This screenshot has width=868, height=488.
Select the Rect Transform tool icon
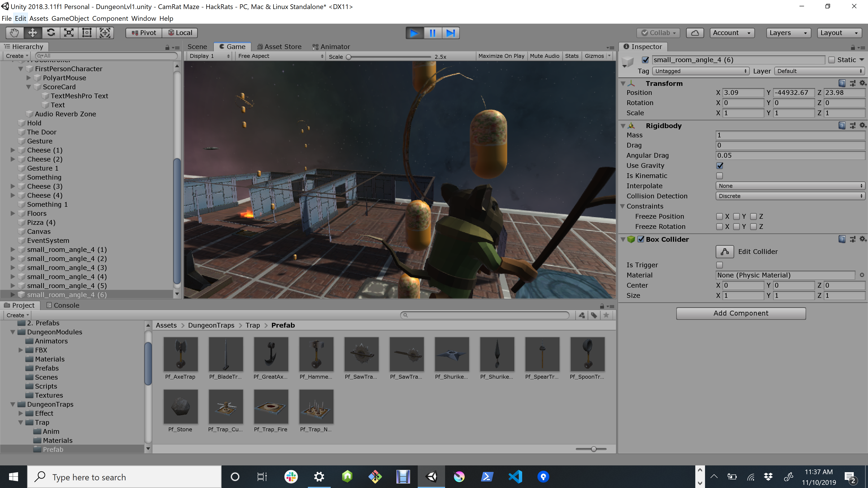(87, 33)
